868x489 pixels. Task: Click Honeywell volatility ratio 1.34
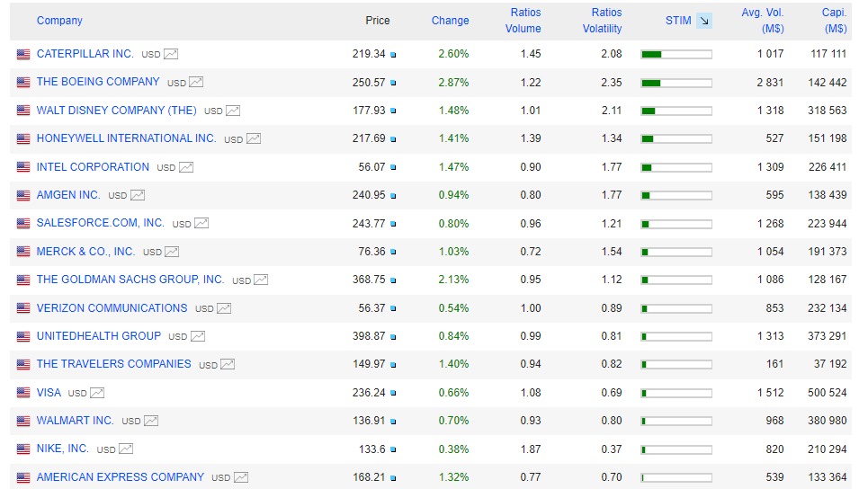point(612,138)
